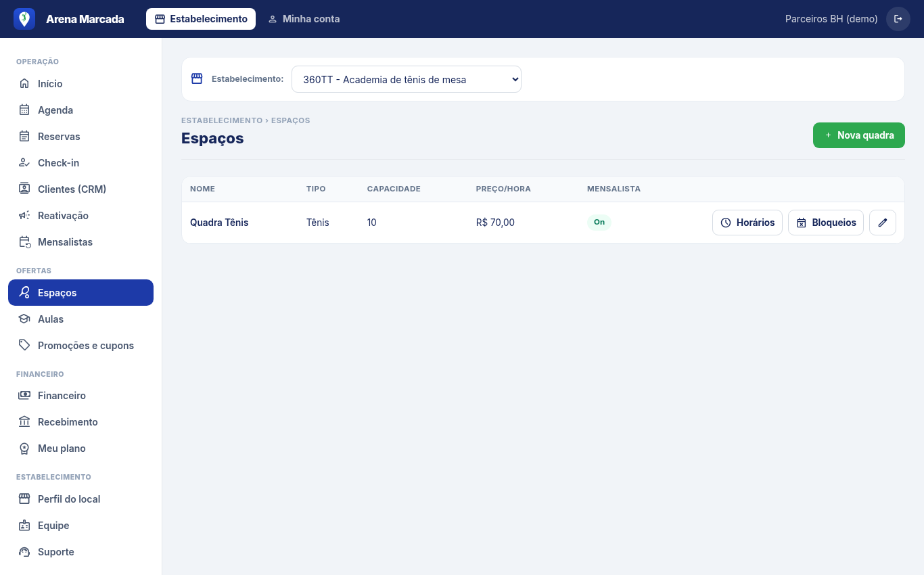Switch to the Estabelecimento top tab
The width and height of the screenshot is (924, 575).
tap(201, 19)
